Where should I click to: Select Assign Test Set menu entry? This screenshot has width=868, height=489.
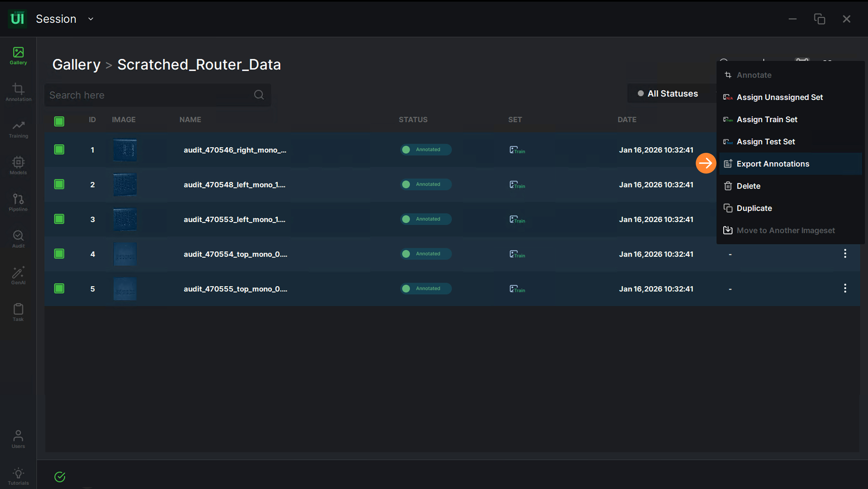(x=766, y=142)
